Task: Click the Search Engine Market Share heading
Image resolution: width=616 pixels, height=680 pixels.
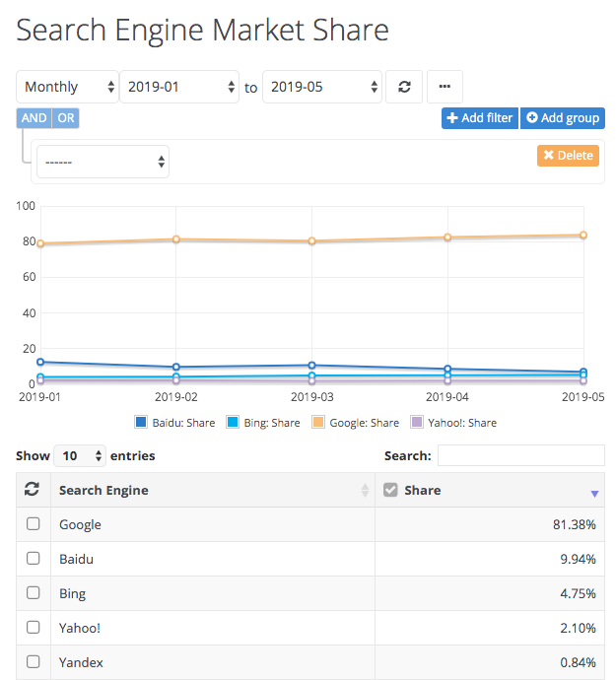Action: point(203,31)
